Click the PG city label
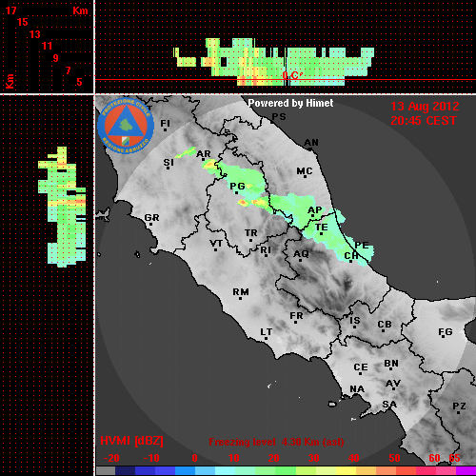The image size is (476, 476). tap(237, 187)
